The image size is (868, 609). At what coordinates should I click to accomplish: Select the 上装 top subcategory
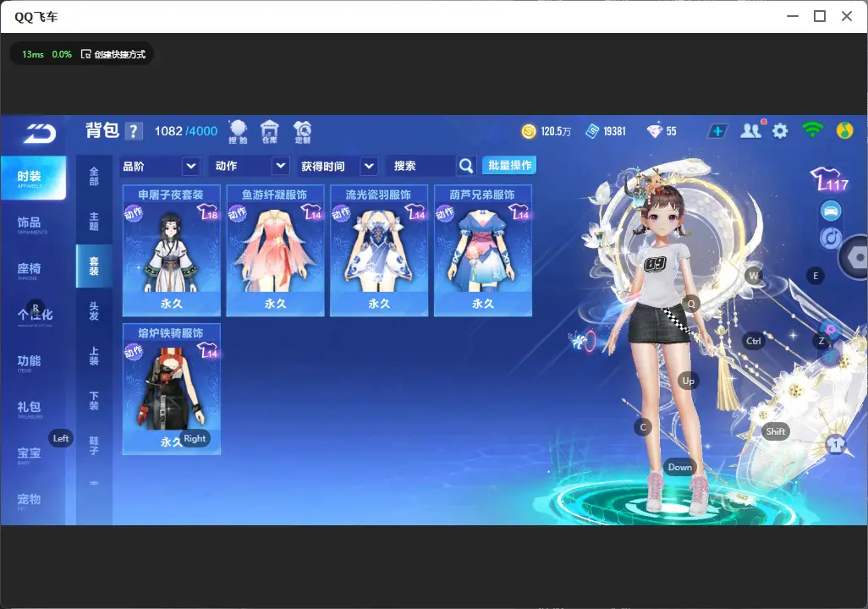click(x=94, y=356)
